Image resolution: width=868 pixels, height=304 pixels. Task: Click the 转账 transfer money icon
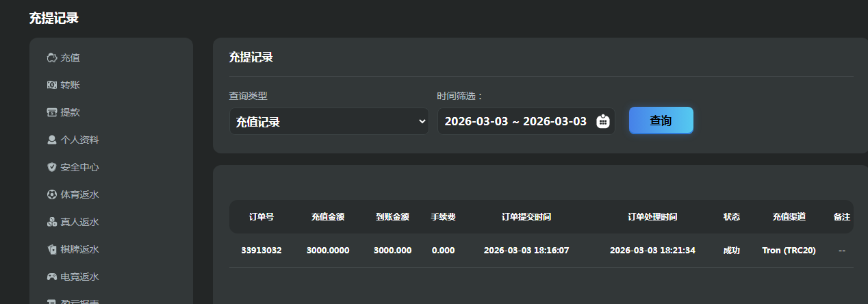click(x=51, y=85)
